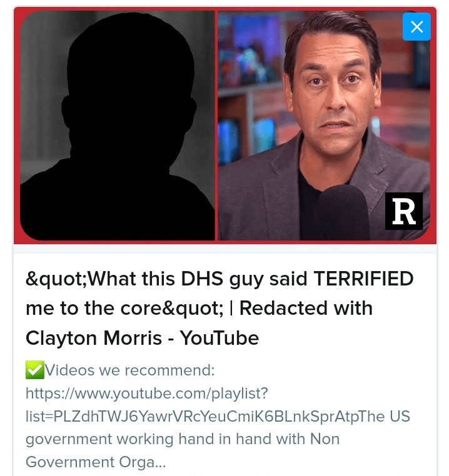Select the "Videos we recommend:" text
Screen dimensions: 449x476
pyautogui.click(x=130, y=370)
